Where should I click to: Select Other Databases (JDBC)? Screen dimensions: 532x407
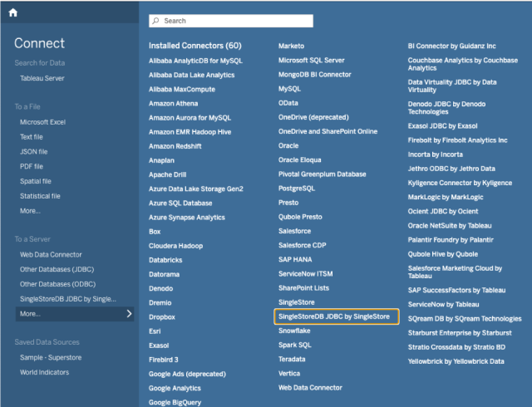coord(57,269)
